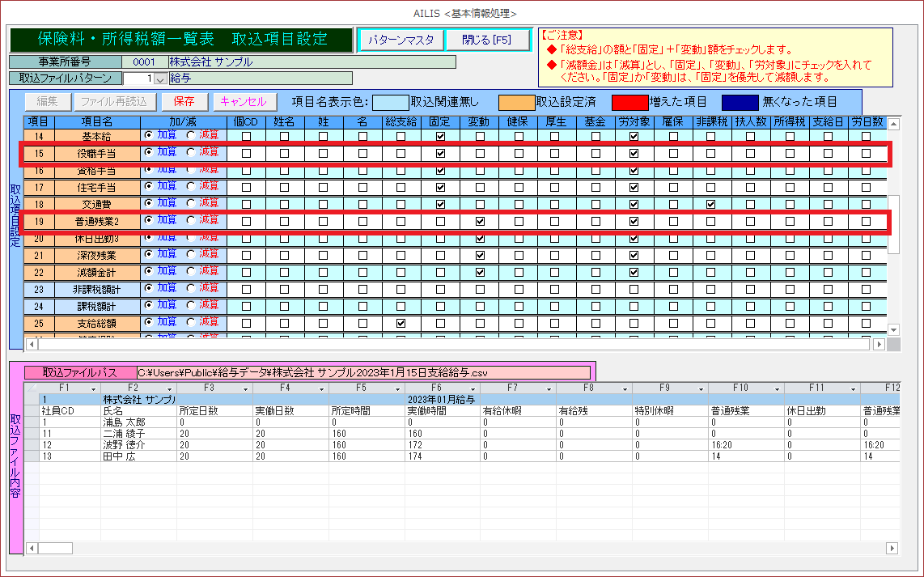Toggle 総支給 checkbox for 支給総額 row

tap(401, 323)
